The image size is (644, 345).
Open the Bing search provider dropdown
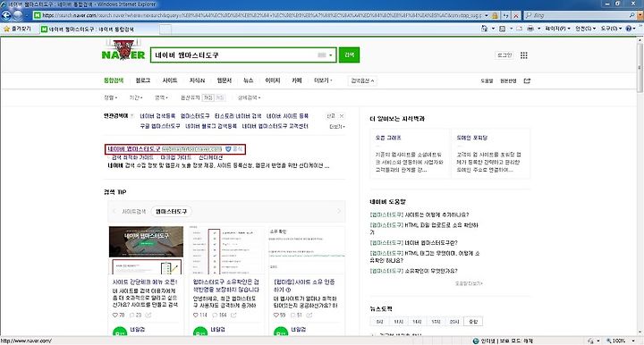[x=639, y=15]
